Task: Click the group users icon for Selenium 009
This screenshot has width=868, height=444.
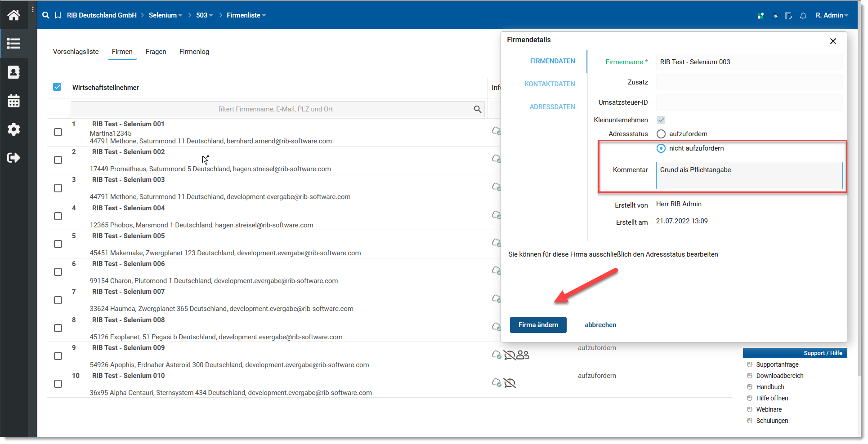Action: tap(523, 355)
